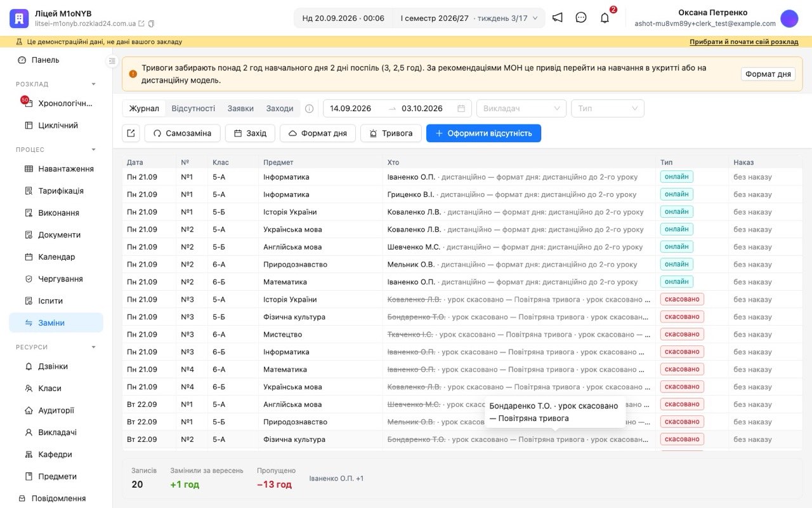Click Формат дня button in orange alert
Image resolution: width=812 pixels, height=508 pixels.
coord(768,74)
